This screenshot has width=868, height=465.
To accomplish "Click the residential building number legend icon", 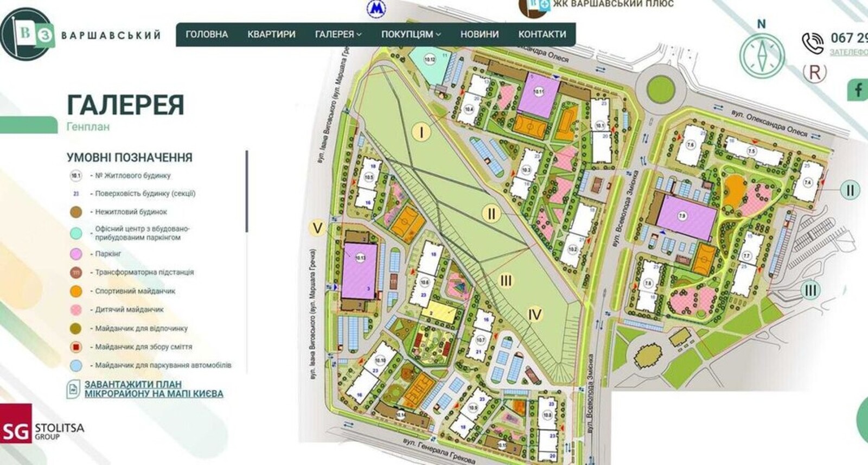I will coord(76,176).
